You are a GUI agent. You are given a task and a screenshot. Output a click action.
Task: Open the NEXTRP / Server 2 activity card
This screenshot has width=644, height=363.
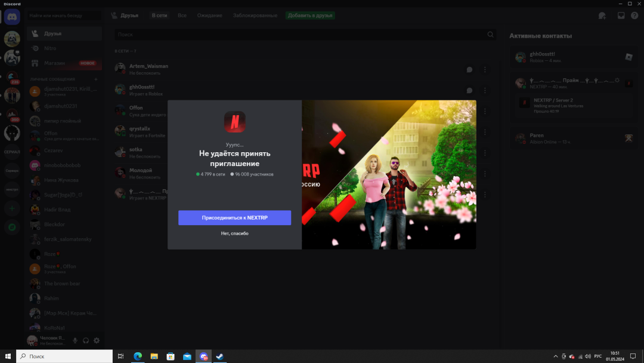574,105
